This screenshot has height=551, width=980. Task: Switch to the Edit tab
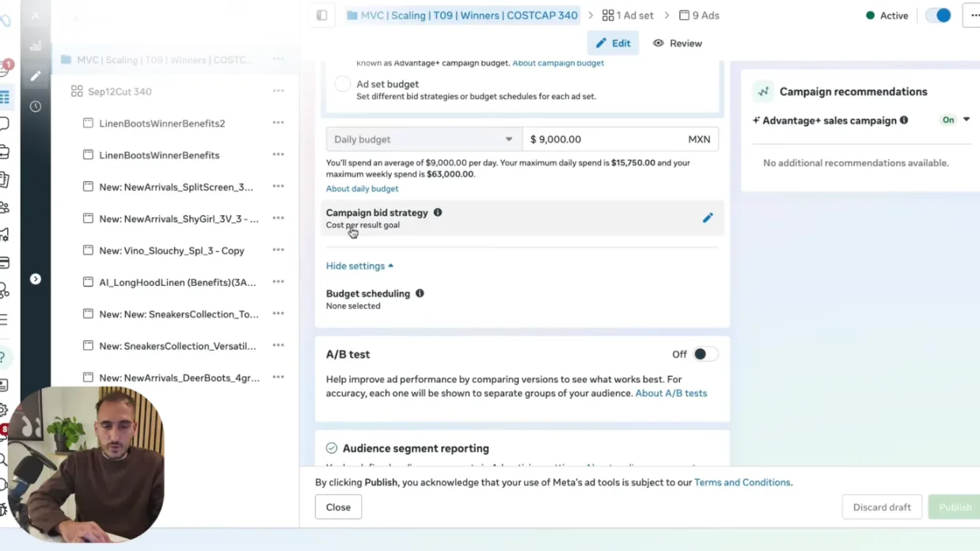(x=613, y=43)
